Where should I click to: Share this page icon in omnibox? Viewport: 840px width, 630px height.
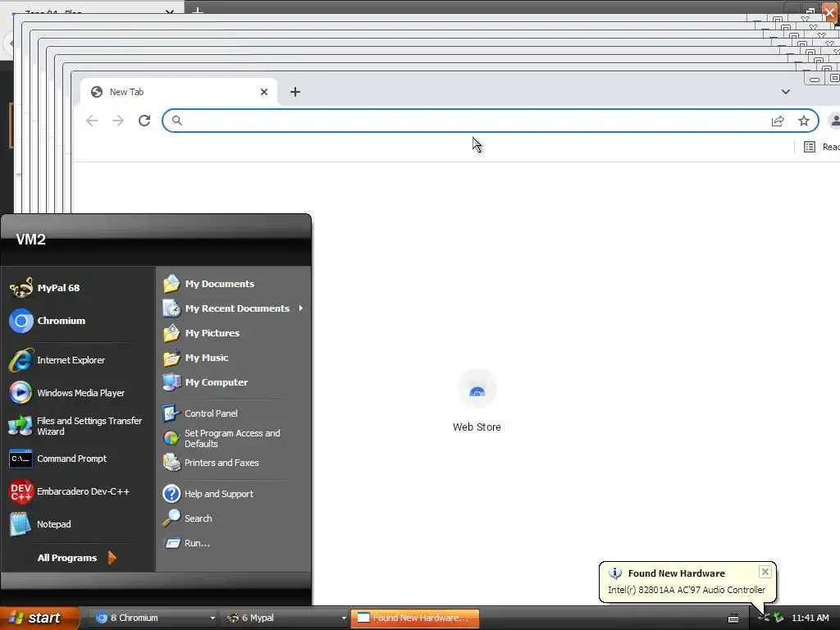pos(778,121)
